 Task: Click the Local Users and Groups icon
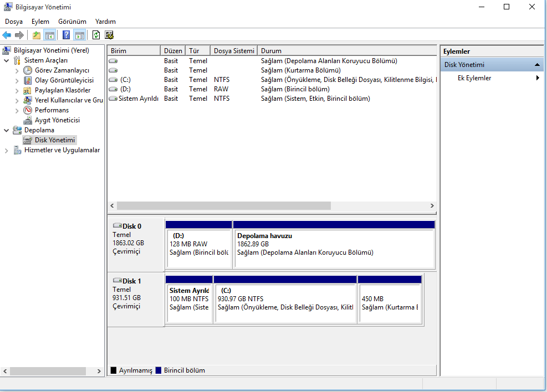(28, 100)
